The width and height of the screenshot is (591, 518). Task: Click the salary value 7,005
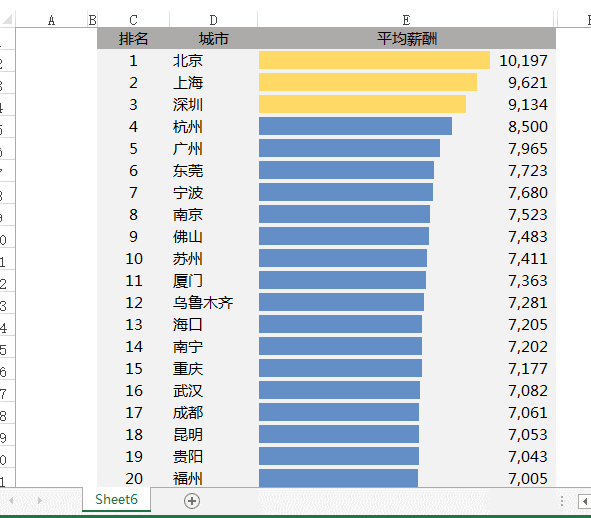point(527,478)
